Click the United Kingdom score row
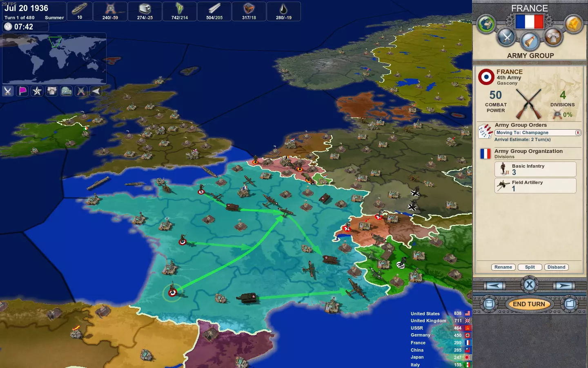Screen dimensions: 588x368 [x=440, y=321]
